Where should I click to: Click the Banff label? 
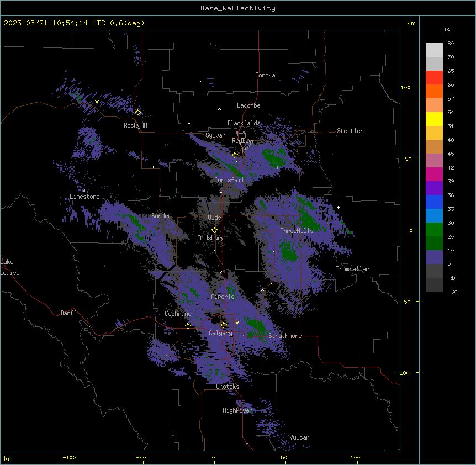pyautogui.click(x=68, y=313)
